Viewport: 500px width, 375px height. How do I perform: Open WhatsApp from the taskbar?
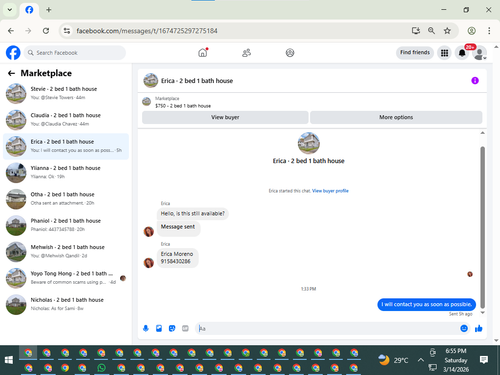point(101,368)
